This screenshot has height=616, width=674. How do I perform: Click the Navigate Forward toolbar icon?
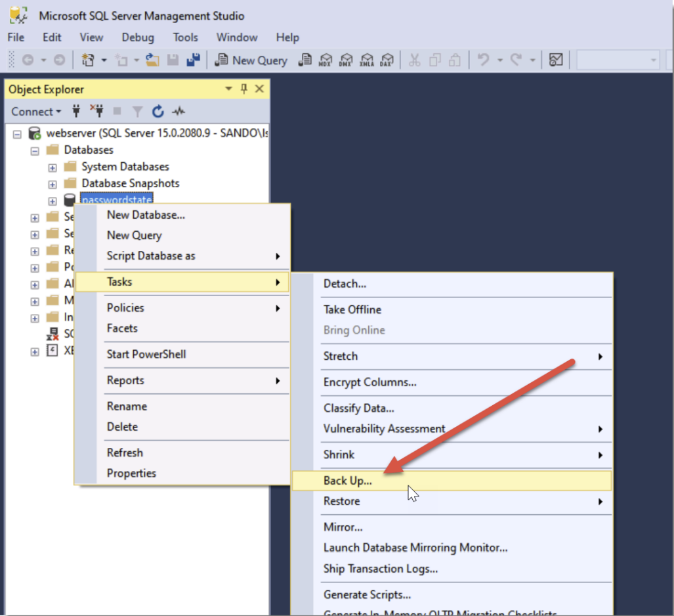pyautogui.click(x=59, y=60)
